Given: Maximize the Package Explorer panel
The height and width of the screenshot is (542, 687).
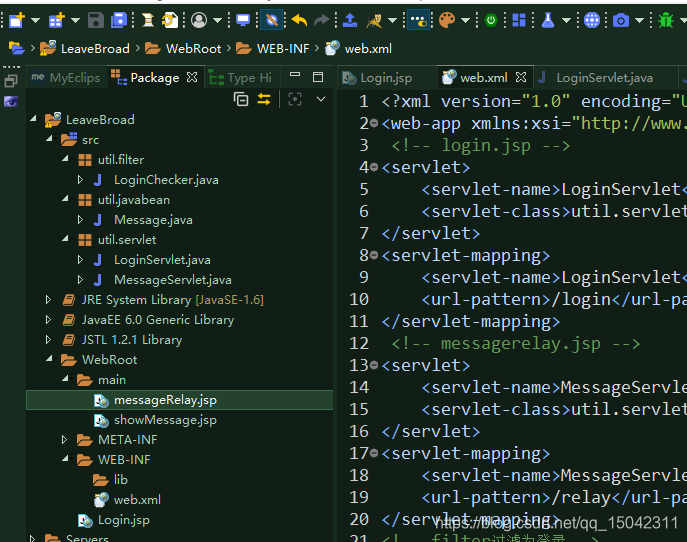Looking at the screenshot, I should [318, 77].
